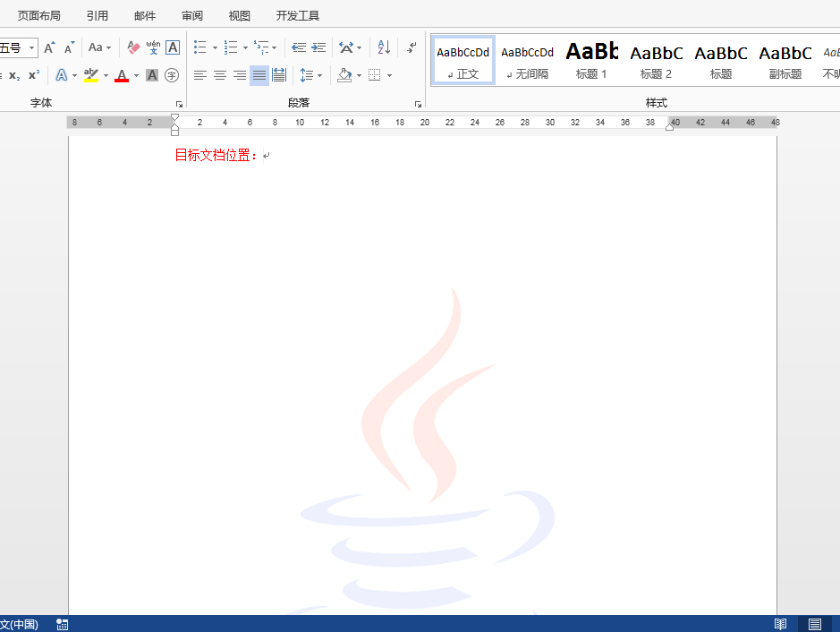Align the paragraph to the left
Screen dimensions: 840x632
pyautogui.click(x=199, y=75)
